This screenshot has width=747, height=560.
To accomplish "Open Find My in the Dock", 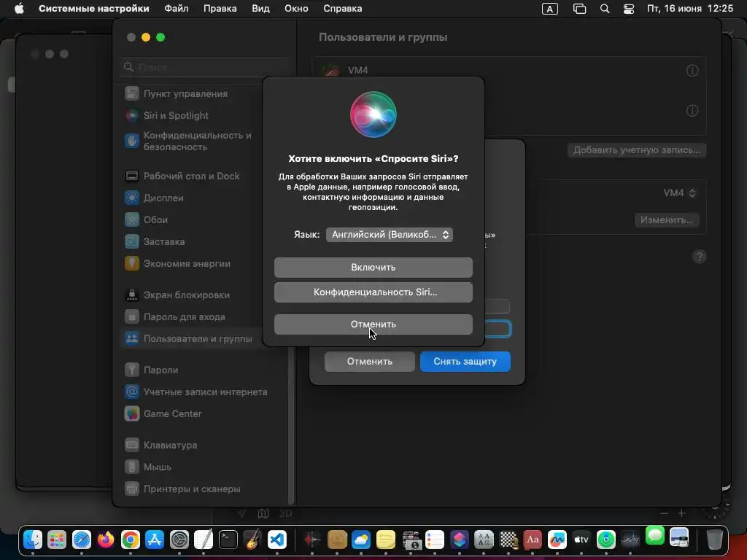I will point(606,540).
